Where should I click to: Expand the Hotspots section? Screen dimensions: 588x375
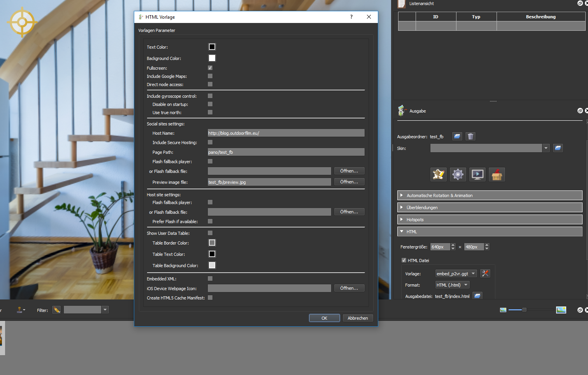(x=490, y=220)
